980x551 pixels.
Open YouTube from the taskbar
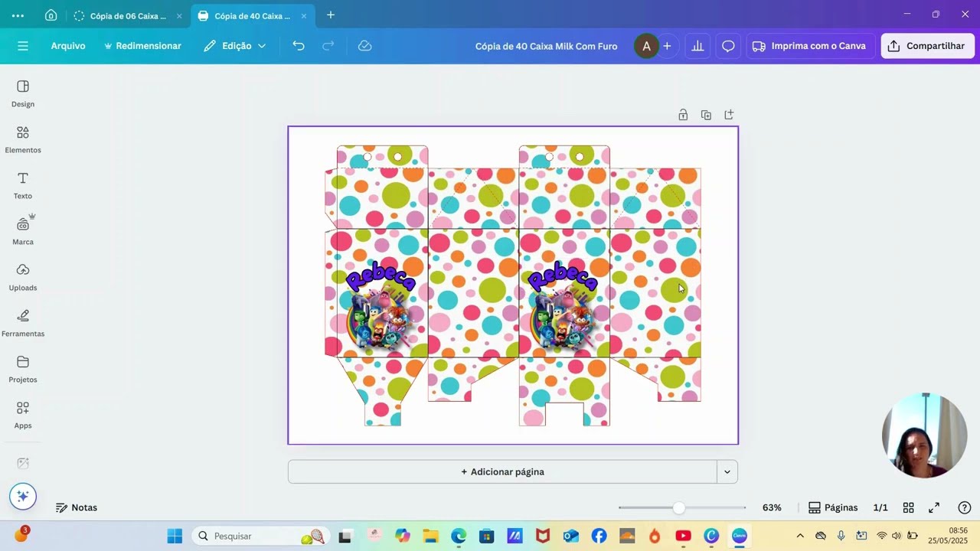click(x=684, y=536)
